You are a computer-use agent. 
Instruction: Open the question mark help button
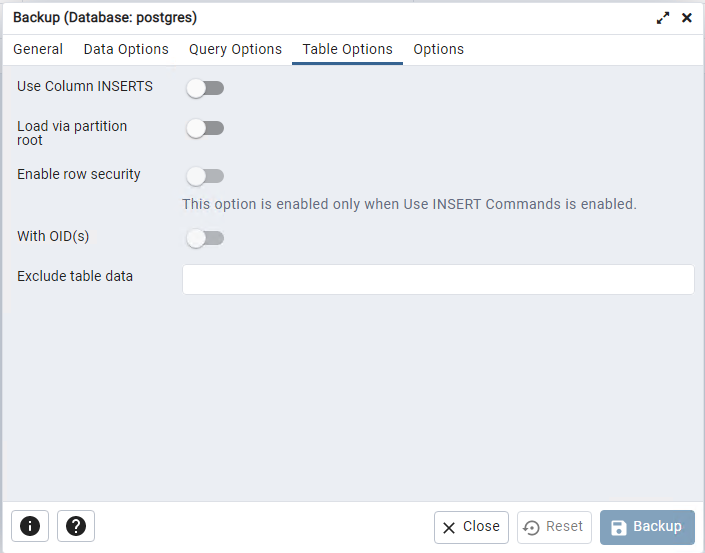[x=76, y=526]
